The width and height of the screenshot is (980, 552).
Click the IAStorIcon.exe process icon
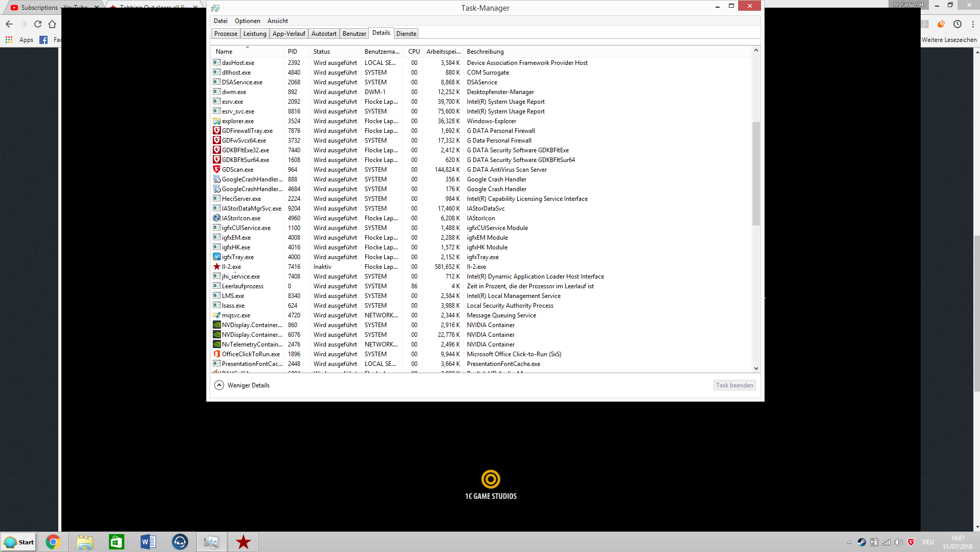(x=217, y=218)
